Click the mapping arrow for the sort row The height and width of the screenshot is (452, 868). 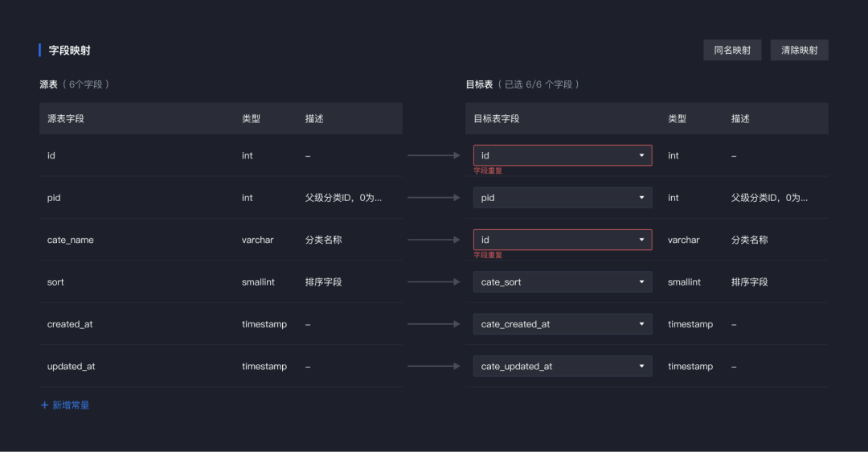[x=433, y=282]
